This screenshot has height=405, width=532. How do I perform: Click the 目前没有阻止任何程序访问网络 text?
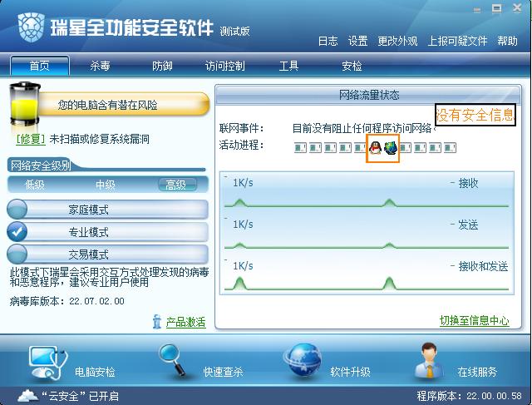point(362,128)
